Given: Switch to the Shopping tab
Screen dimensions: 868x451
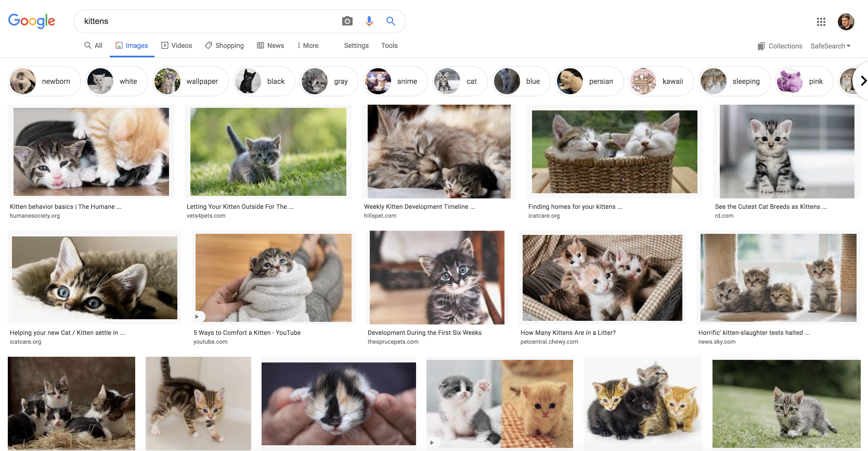Looking at the screenshot, I should (224, 45).
